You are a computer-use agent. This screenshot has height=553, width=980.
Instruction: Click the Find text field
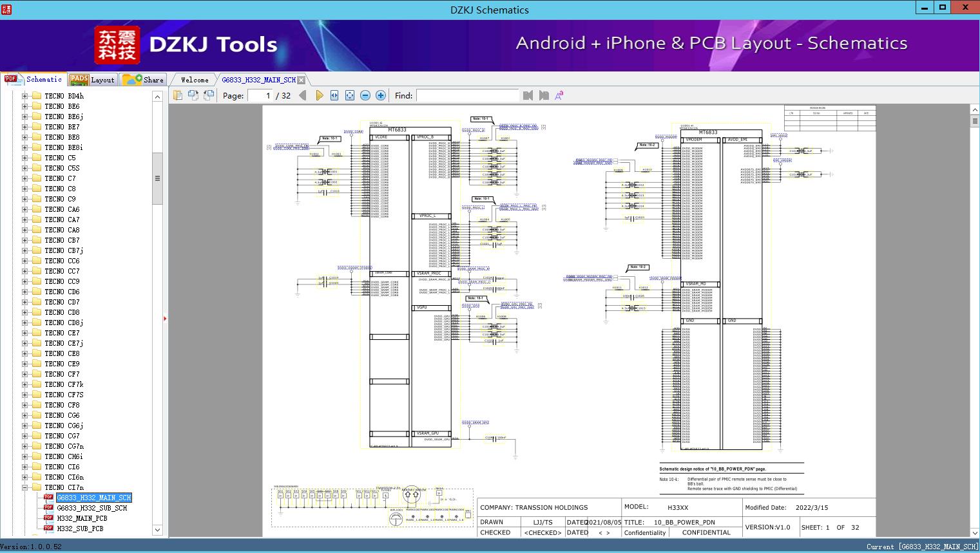(x=467, y=95)
